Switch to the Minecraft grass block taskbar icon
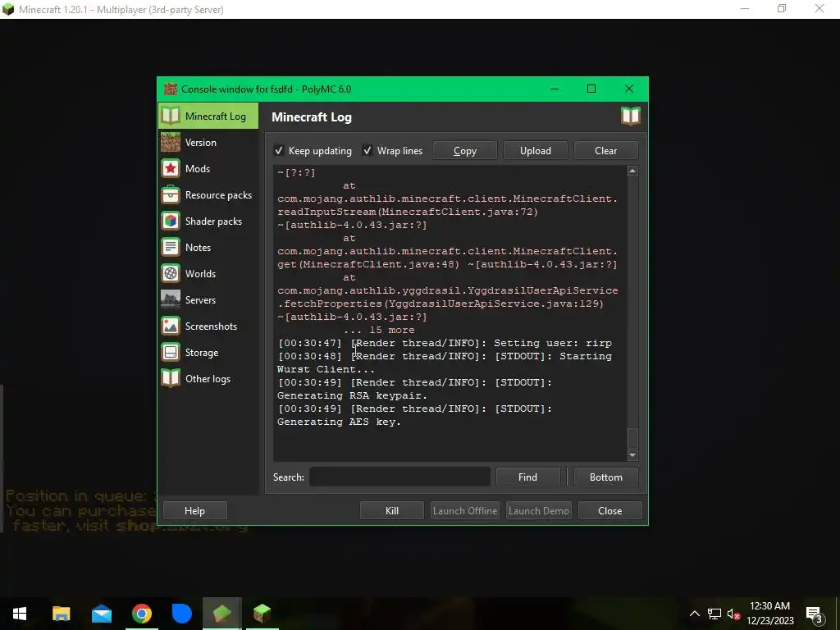 (x=262, y=614)
